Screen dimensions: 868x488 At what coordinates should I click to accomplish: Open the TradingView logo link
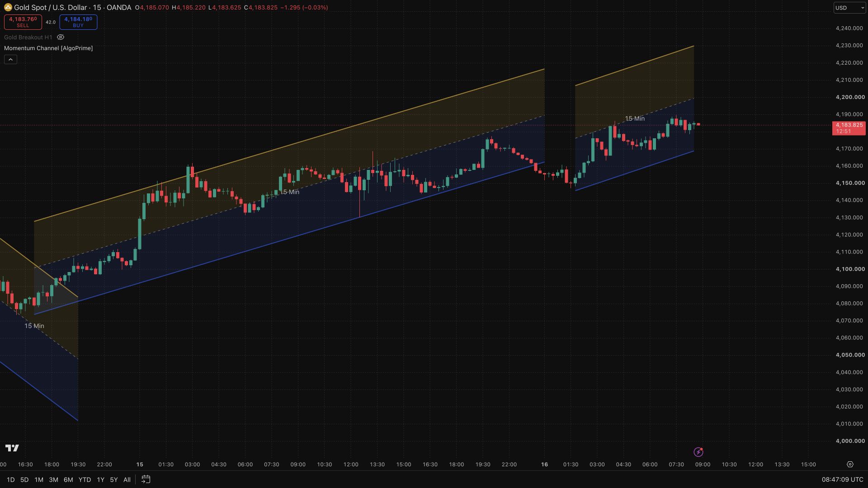12,448
